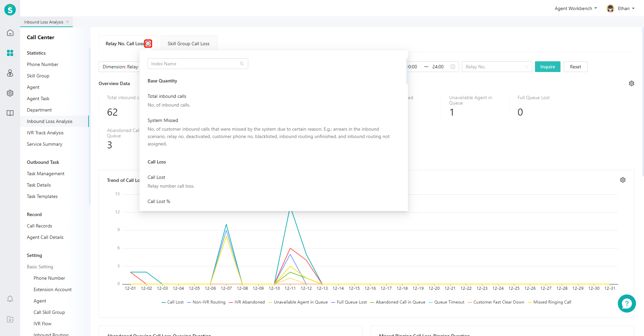
Task: Select Relay No. Call Loss tab
Action: pos(124,44)
